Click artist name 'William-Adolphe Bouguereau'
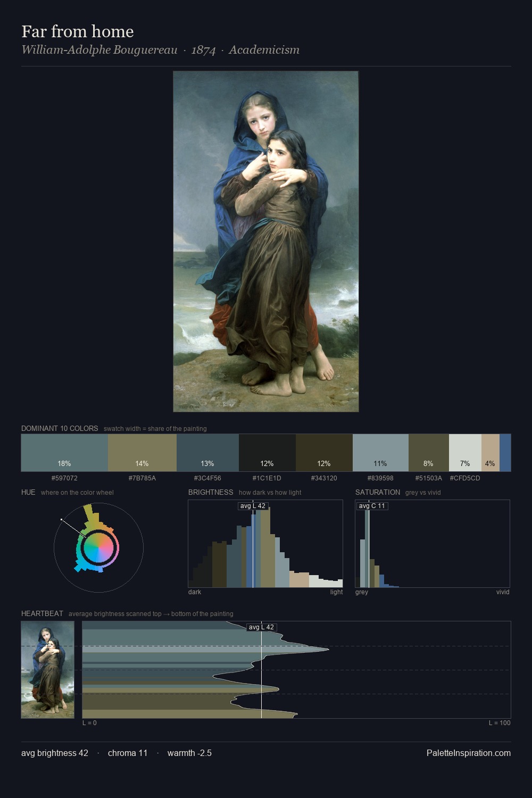The width and height of the screenshot is (532, 798). (x=99, y=49)
